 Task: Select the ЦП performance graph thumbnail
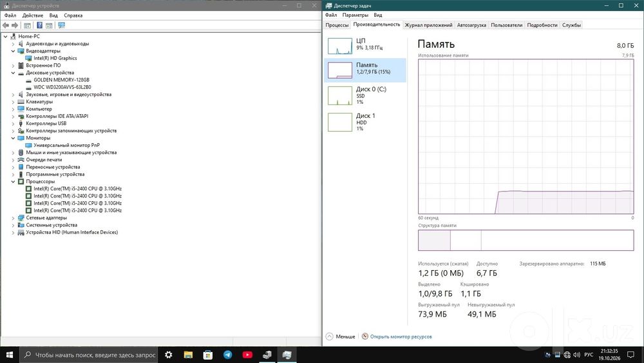click(340, 46)
